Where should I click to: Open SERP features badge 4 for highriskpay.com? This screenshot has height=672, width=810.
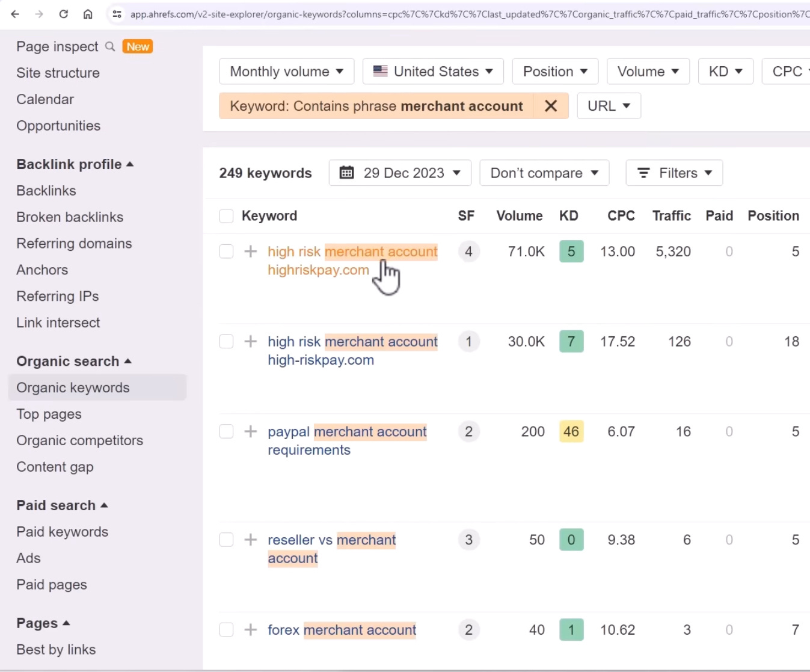pos(469,251)
